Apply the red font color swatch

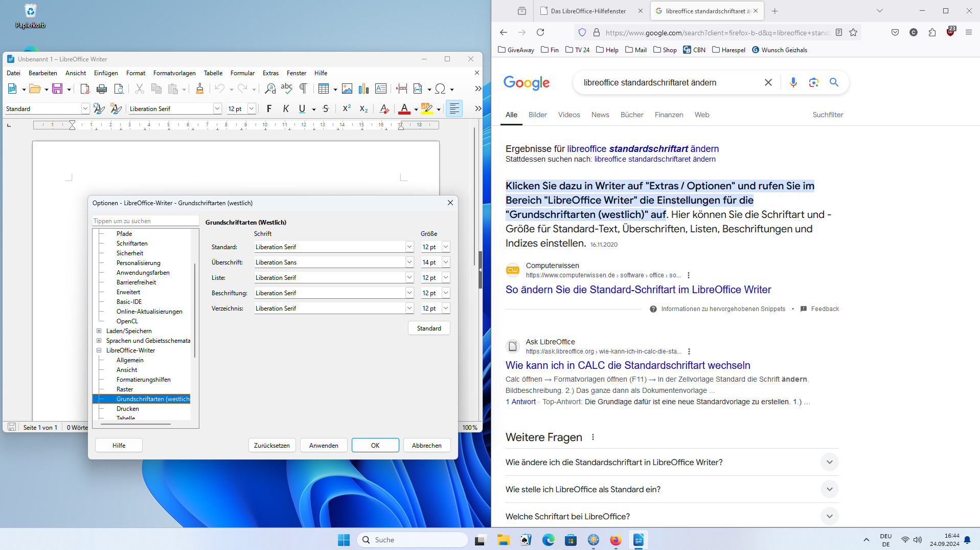404,109
